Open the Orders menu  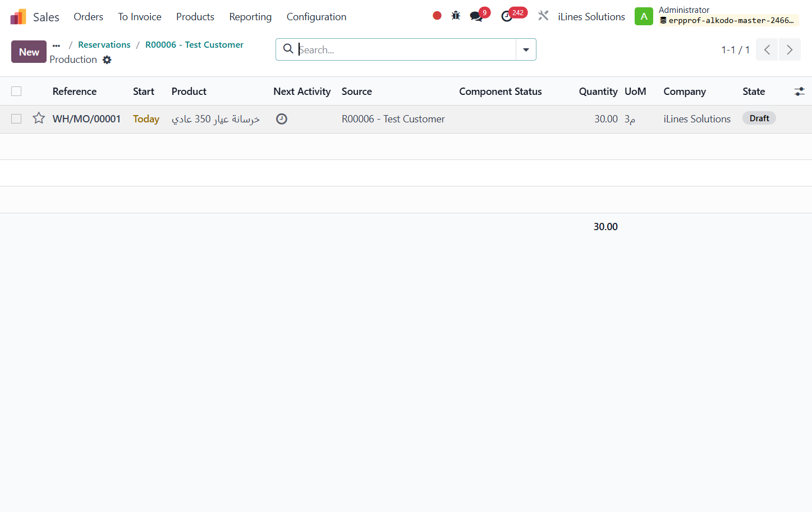pos(88,17)
